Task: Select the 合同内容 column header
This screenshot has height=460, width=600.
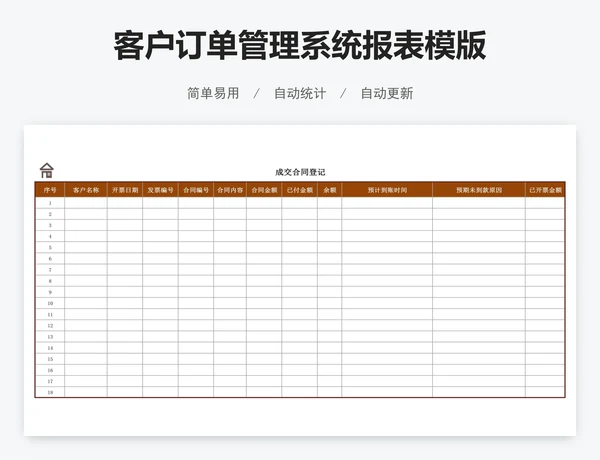Action: [x=230, y=190]
